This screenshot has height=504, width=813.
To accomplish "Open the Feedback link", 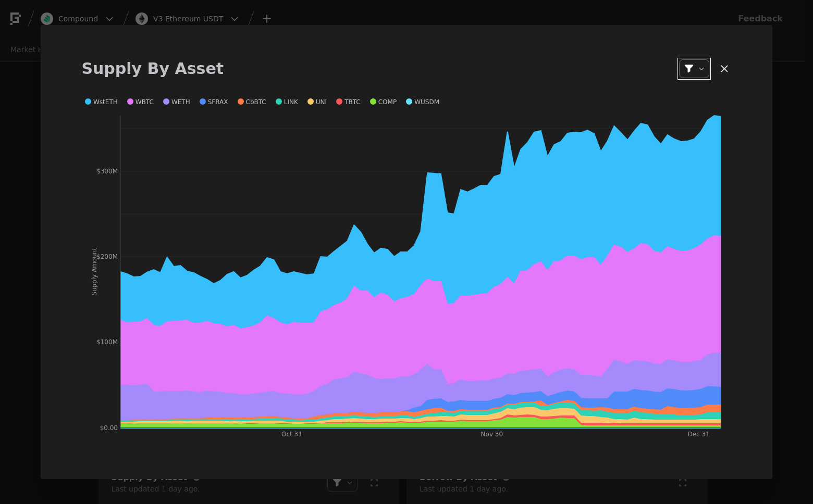I will pyautogui.click(x=760, y=19).
